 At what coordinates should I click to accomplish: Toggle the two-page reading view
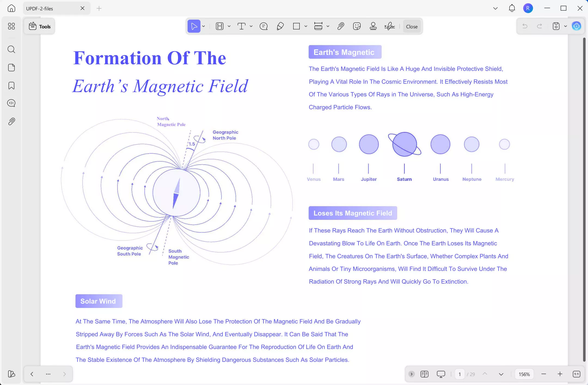click(x=424, y=374)
